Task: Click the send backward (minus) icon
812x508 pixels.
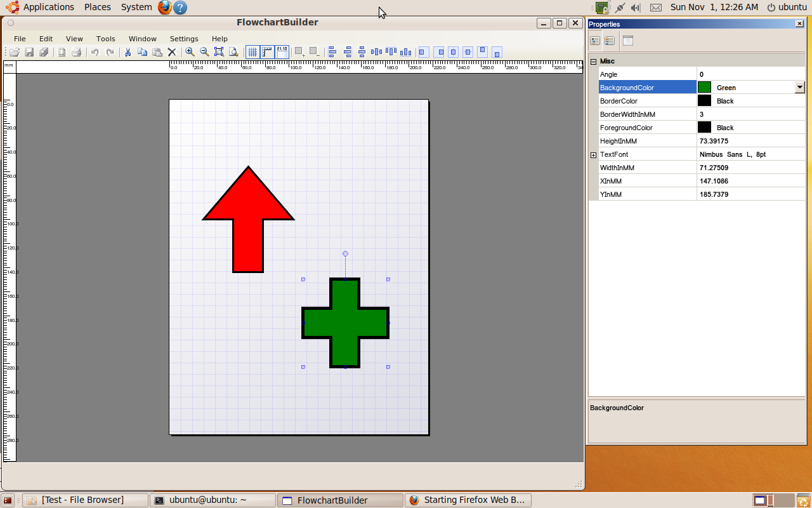Action: click(315, 52)
